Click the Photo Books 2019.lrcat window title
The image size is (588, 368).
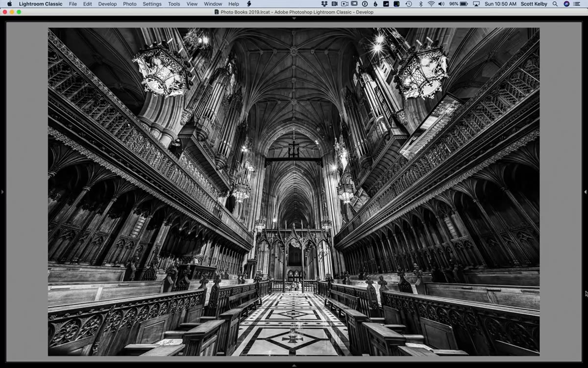pyautogui.click(x=297, y=12)
